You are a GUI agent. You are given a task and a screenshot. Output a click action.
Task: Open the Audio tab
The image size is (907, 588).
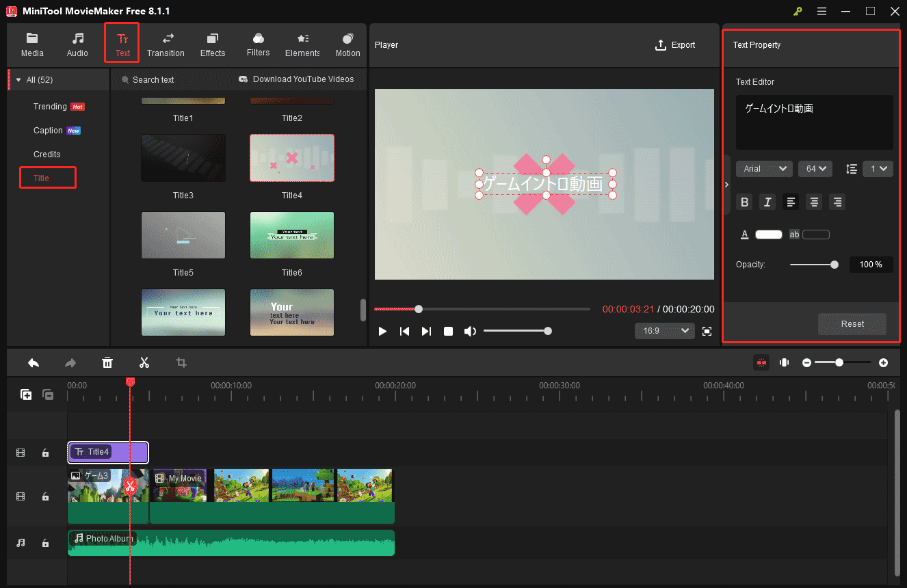pos(77,44)
